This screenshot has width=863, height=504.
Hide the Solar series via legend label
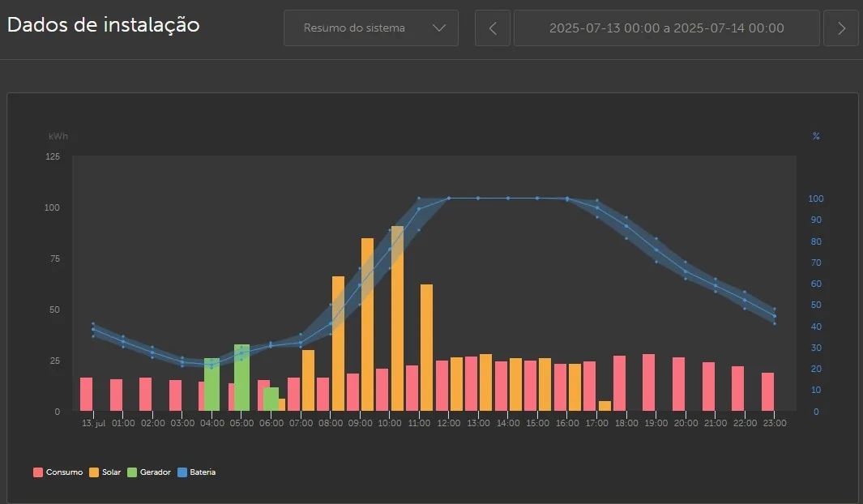point(112,472)
